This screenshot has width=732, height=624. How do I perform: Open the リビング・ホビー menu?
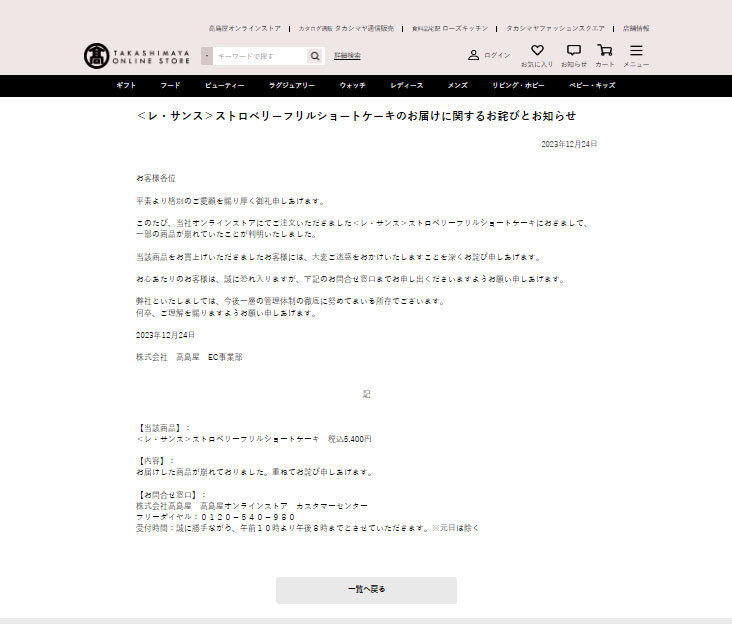(x=518, y=85)
